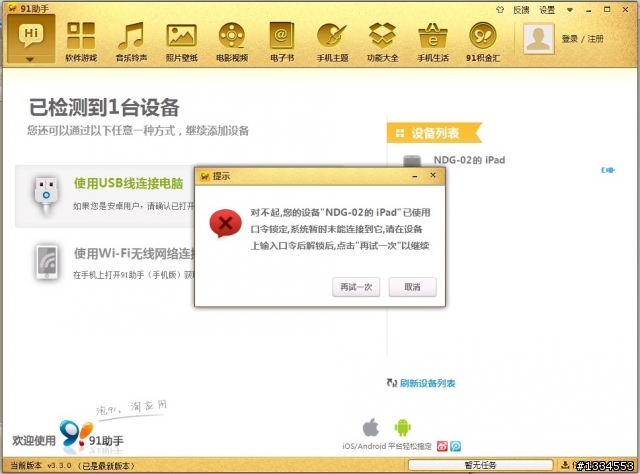Select 使用USB线连接电脑 option
640x474 pixels.
(x=129, y=183)
